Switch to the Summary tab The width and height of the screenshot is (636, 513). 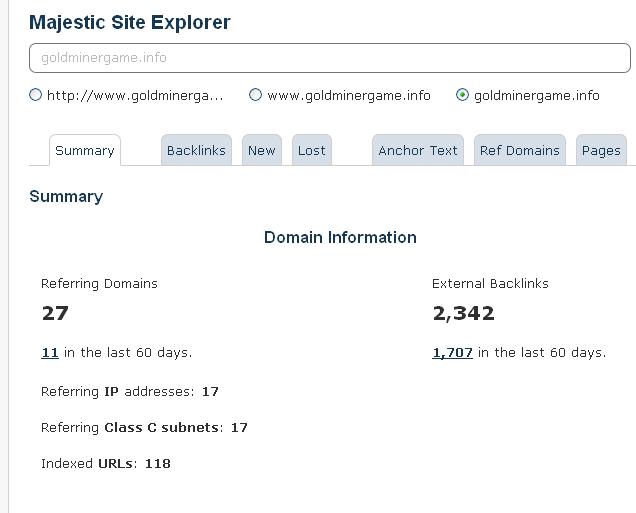[85, 150]
